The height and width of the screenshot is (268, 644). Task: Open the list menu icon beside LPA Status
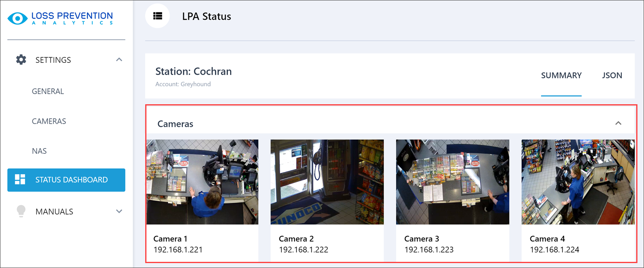pyautogui.click(x=158, y=16)
